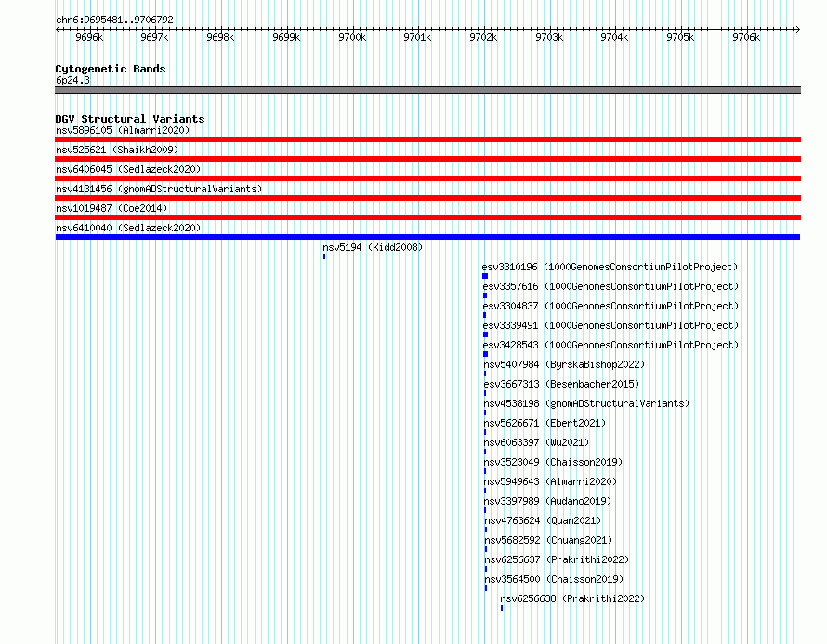Click blue bar under nsv6410040 (Sedlazeck2020)
This screenshot has height=644, width=827.
pos(427,237)
